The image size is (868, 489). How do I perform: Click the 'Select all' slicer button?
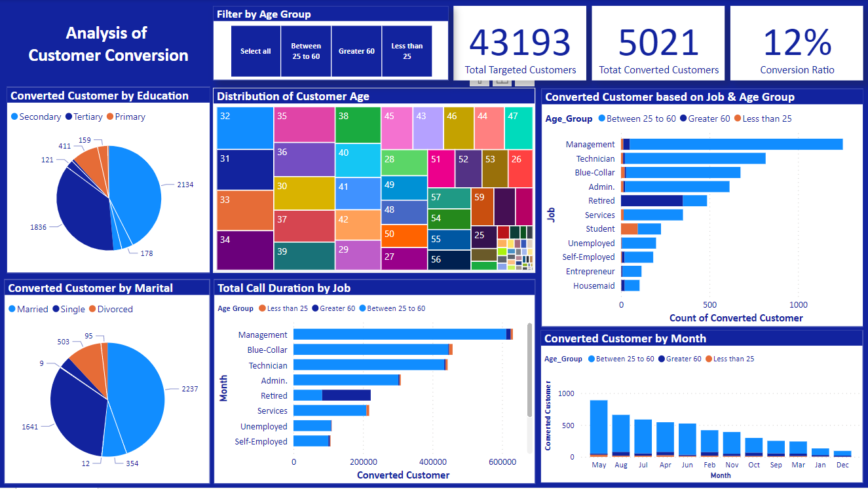(255, 50)
